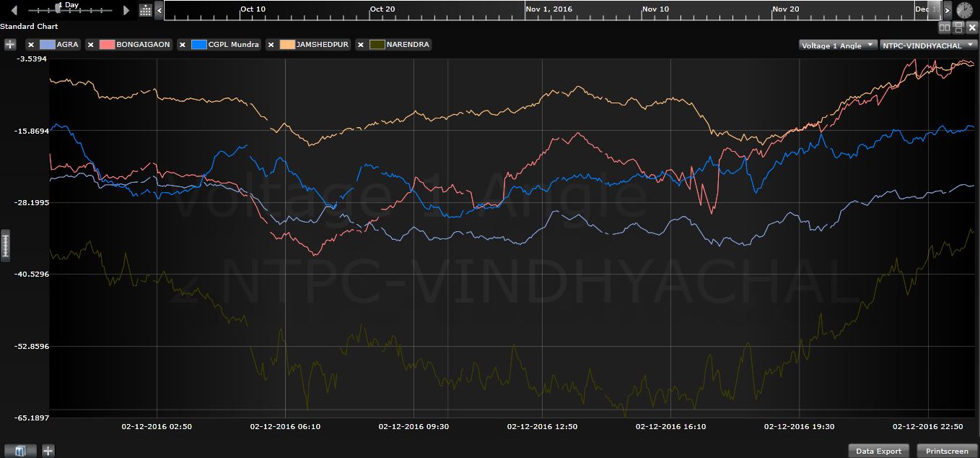This screenshot has height=458, width=980.
Task: Click the JAMSHEDPUR legend label
Action: point(323,45)
